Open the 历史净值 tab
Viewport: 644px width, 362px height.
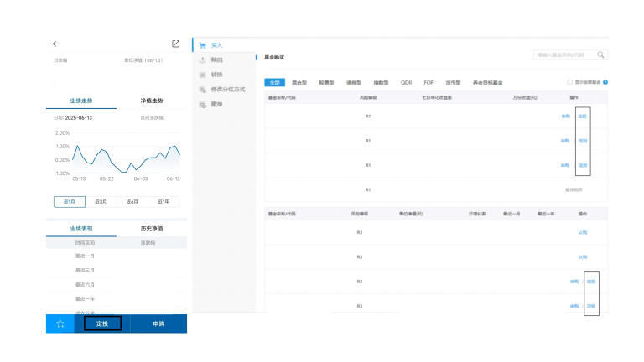(x=152, y=229)
